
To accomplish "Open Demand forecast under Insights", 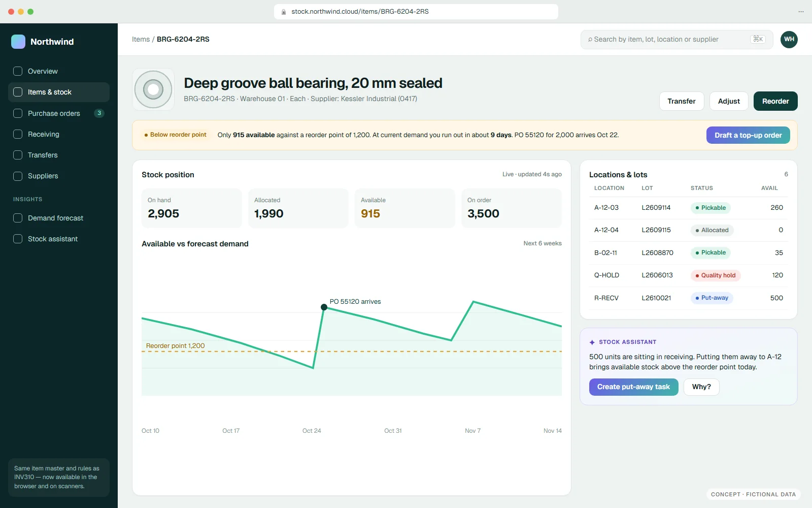I will coord(59,218).
